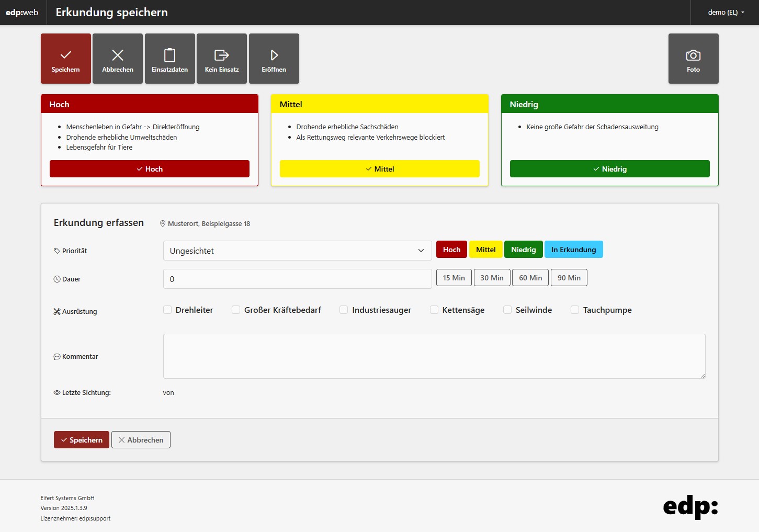Image resolution: width=759 pixels, height=532 pixels.
Task: Click the Ausrüstung tools icon
Action: [x=57, y=311]
